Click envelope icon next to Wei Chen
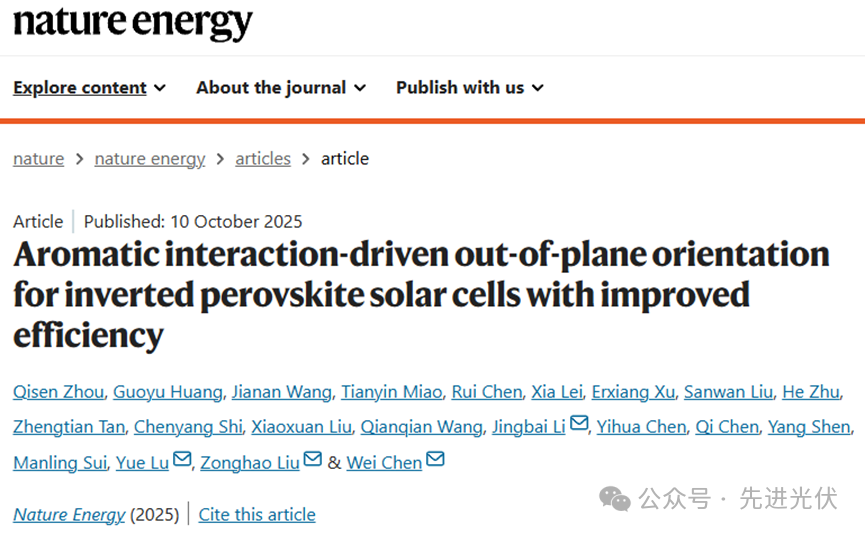This screenshot has height=533, width=865. 435,460
